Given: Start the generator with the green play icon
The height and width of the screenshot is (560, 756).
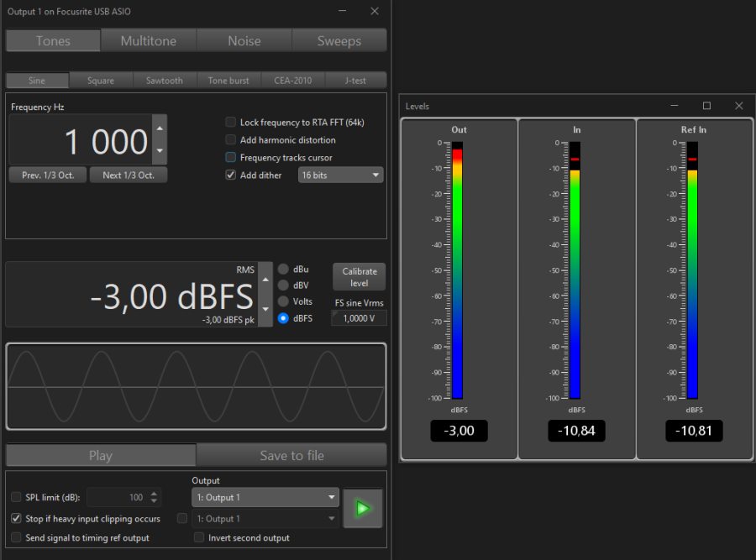Looking at the screenshot, I should (x=363, y=509).
